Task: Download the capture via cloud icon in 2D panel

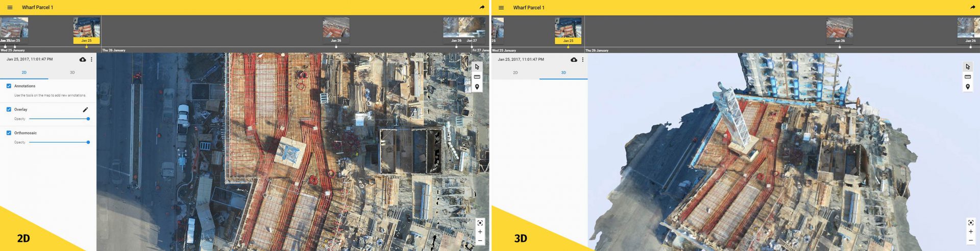Action: [83, 60]
